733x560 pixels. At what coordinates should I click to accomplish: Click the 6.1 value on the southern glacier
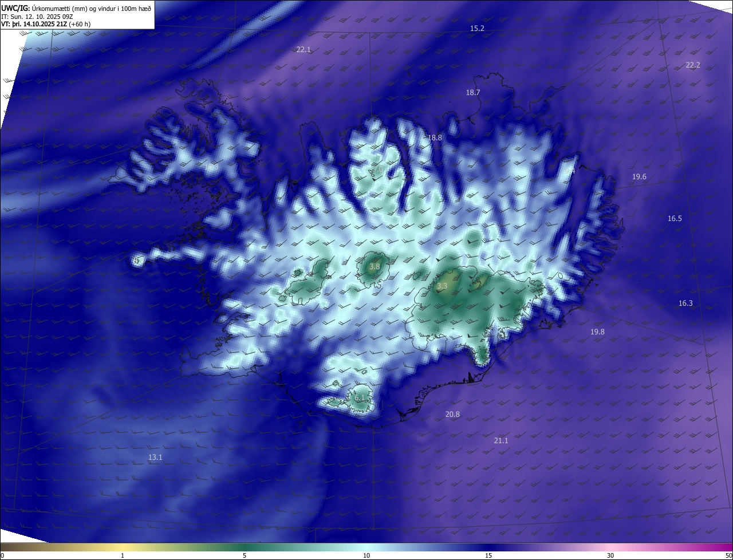tap(360, 397)
